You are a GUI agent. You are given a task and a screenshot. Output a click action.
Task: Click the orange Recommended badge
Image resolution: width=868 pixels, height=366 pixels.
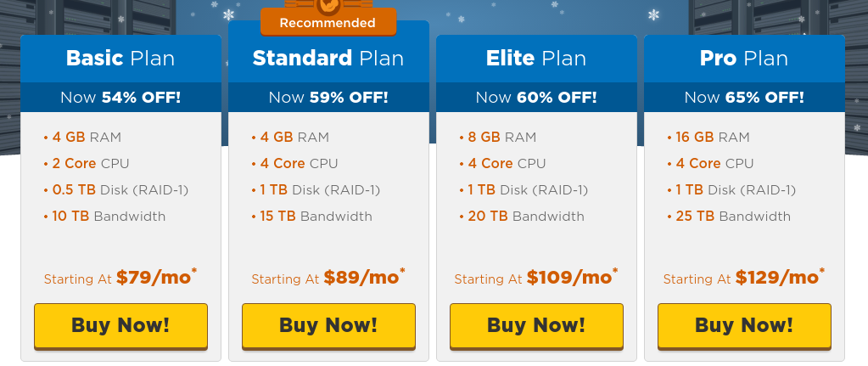click(328, 22)
